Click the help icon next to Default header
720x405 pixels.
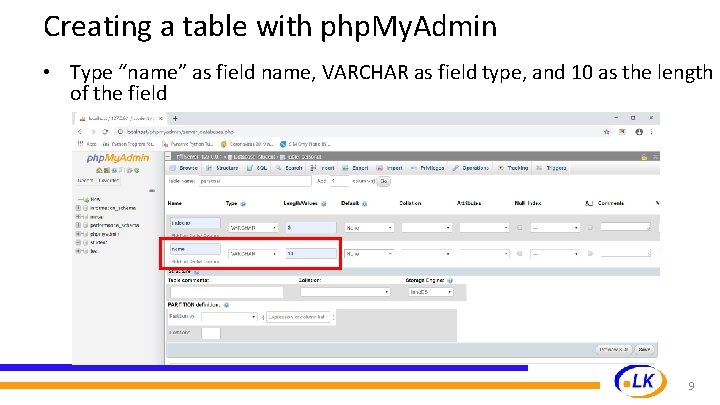(x=365, y=203)
